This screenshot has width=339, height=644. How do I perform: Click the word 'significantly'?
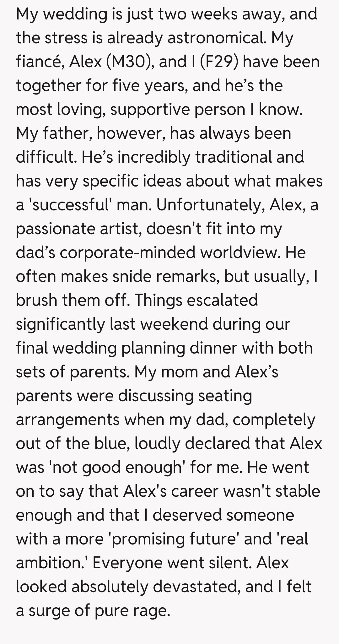click(60, 324)
